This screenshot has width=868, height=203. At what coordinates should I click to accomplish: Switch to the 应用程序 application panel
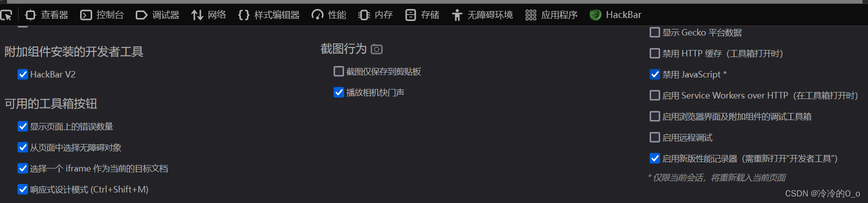tap(551, 15)
